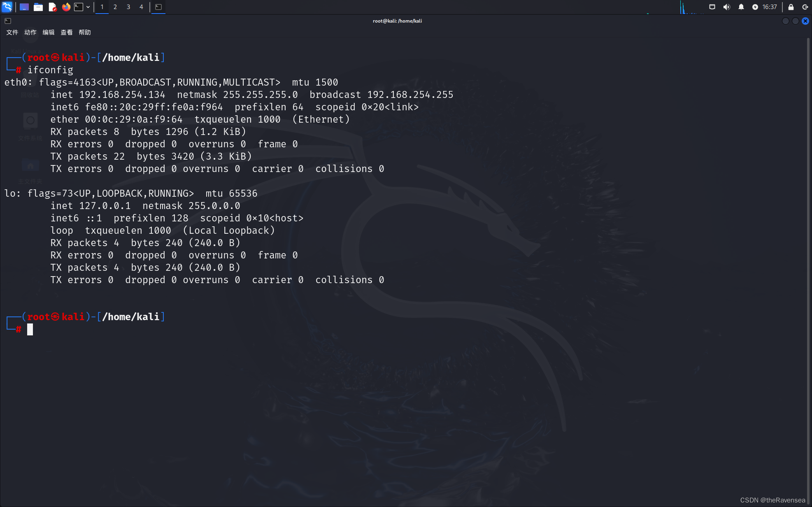This screenshot has width=812, height=507.
Task: Select the terminal window taskbar button
Action: (x=158, y=7)
